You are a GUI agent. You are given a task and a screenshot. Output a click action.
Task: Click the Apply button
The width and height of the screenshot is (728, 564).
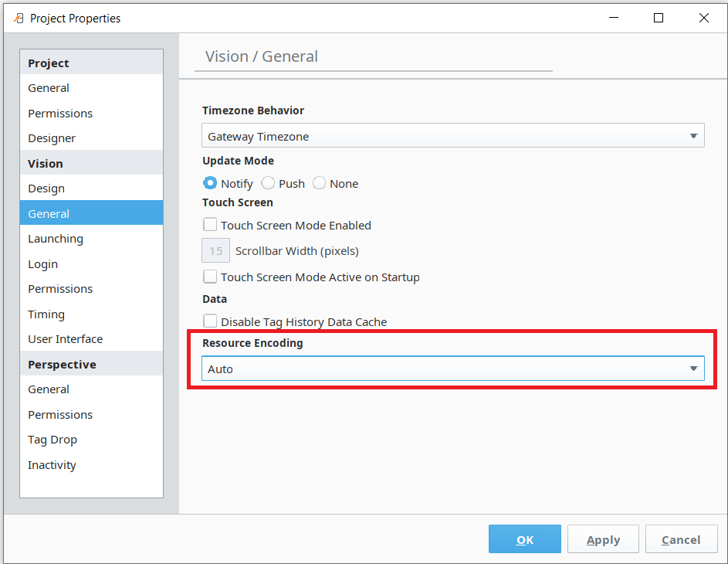click(x=603, y=539)
